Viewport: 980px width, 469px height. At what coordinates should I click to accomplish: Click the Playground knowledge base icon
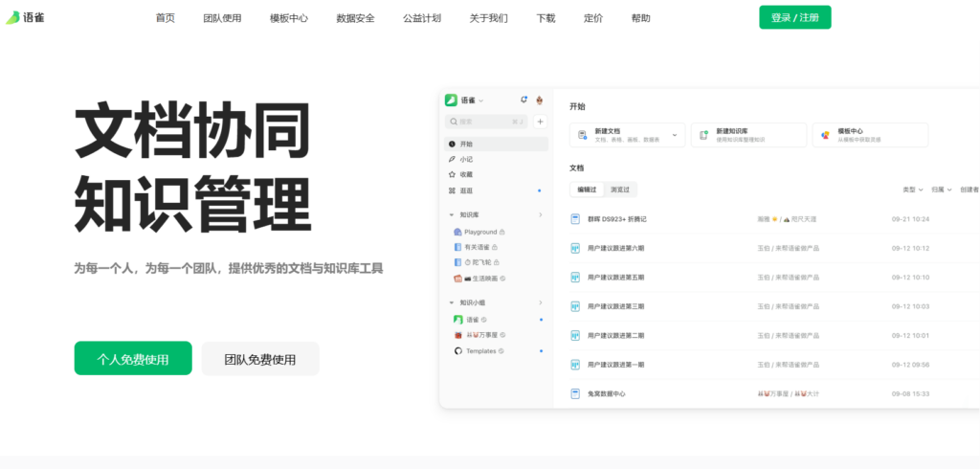click(457, 232)
